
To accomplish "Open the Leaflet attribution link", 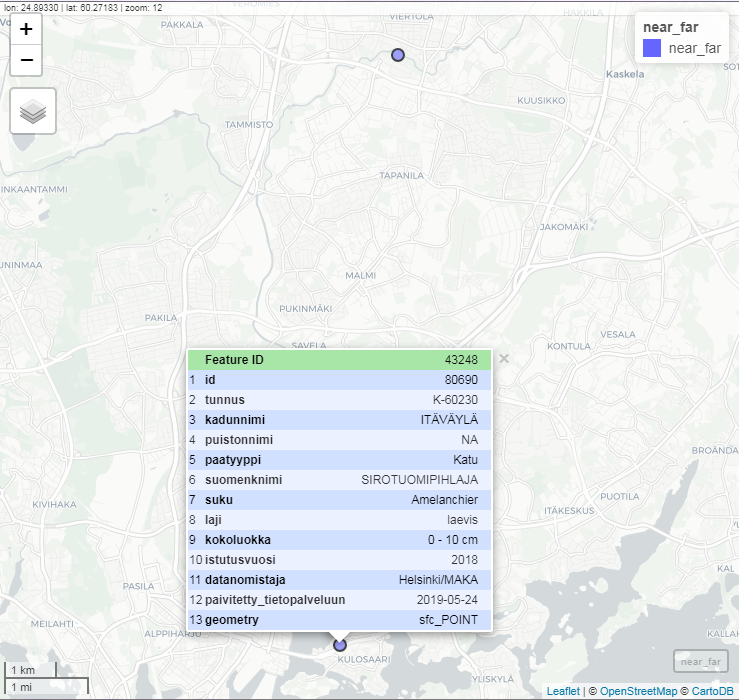I will click(564, 691).
